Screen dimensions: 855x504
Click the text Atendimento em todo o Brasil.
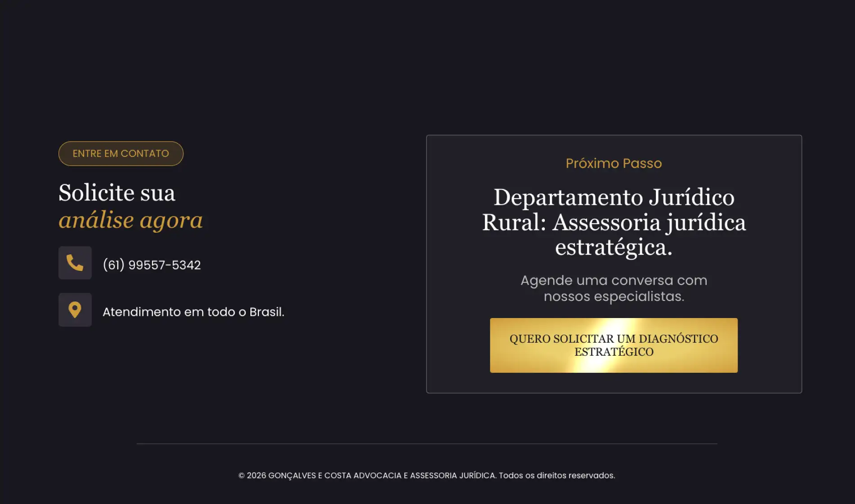193,312
